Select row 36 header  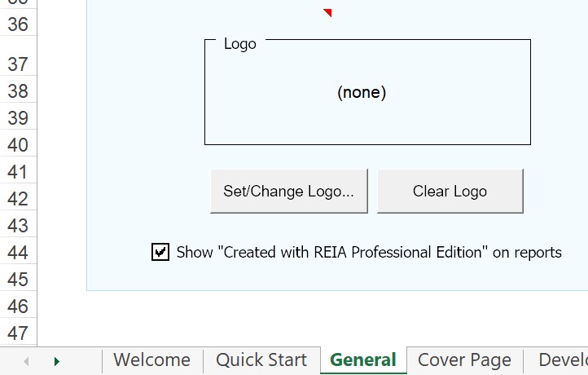click(x=18, y=24)
